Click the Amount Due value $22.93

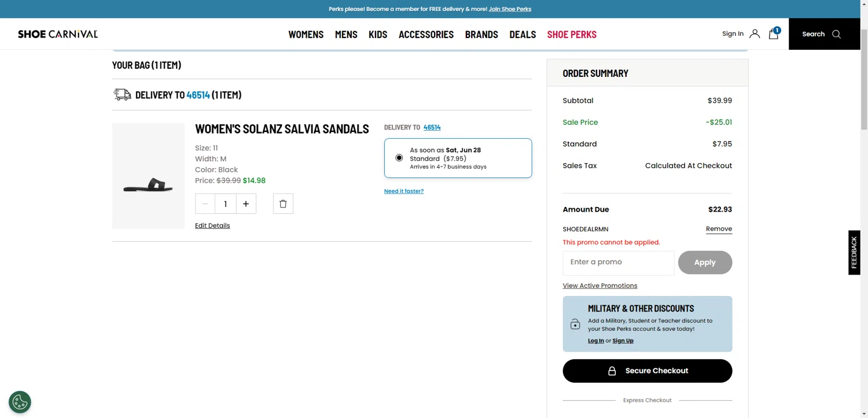[x=720, y=209]
